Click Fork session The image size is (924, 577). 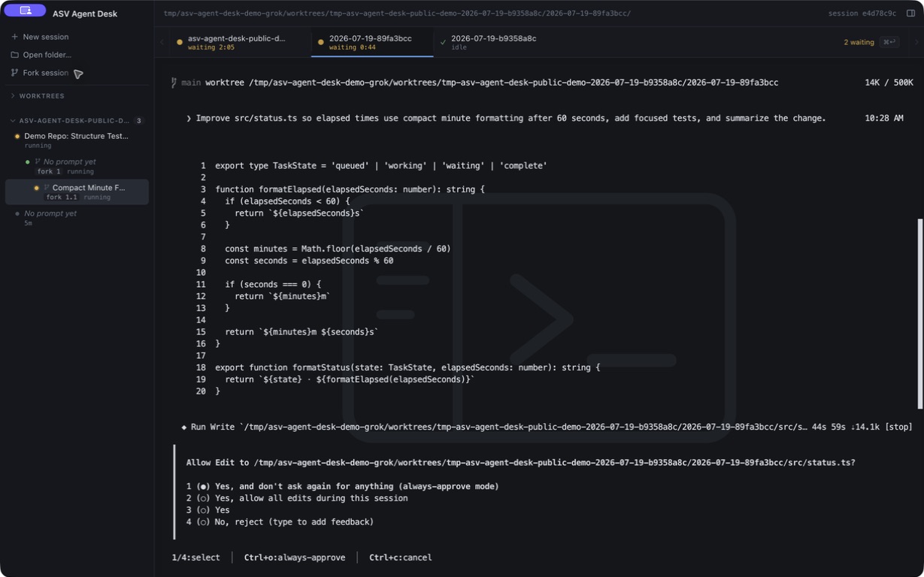tap(45, 73)
